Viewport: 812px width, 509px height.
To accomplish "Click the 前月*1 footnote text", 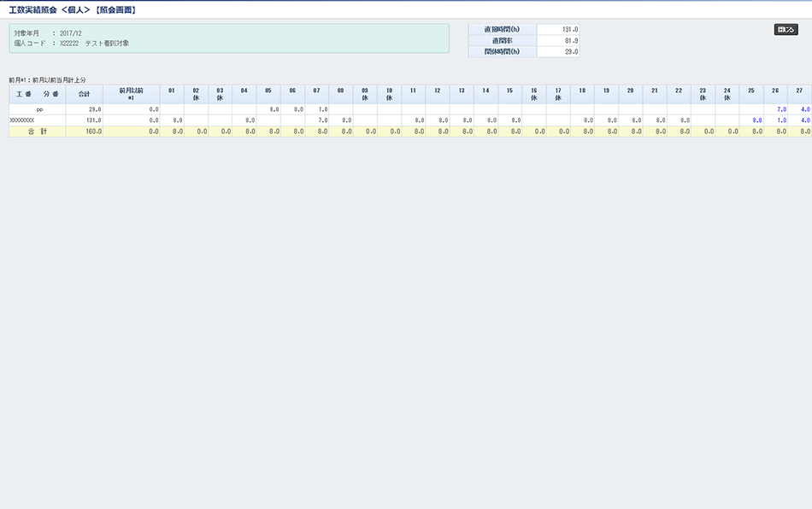I will pos(47,80).
